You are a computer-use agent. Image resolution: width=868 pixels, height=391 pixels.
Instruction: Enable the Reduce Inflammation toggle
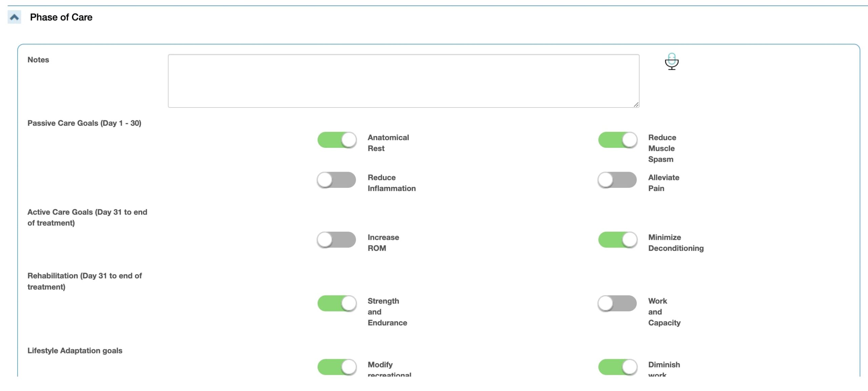337,180
